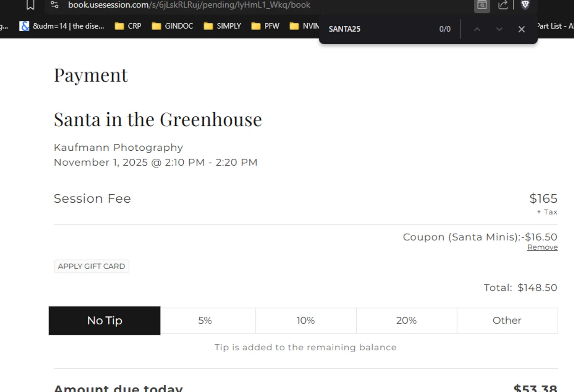
Task: Click the share page icon
Action: tap(503, 5)
